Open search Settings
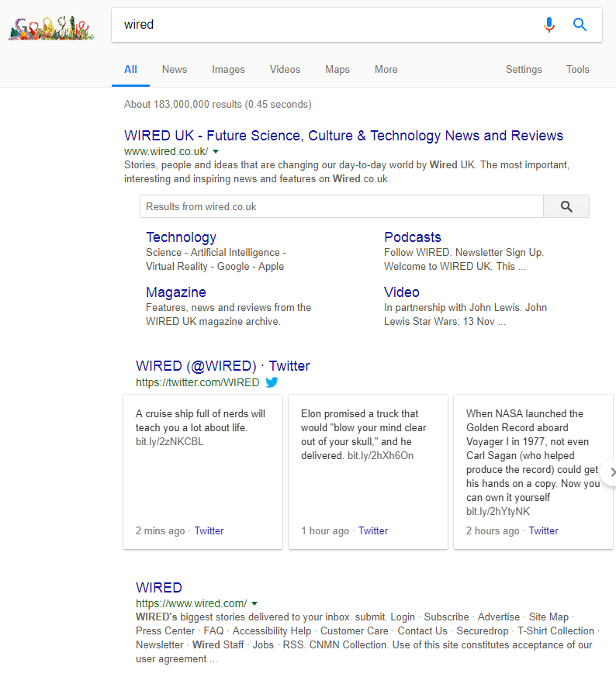The width and height of the screenshot is (616, 684). [x=524, y=70]
